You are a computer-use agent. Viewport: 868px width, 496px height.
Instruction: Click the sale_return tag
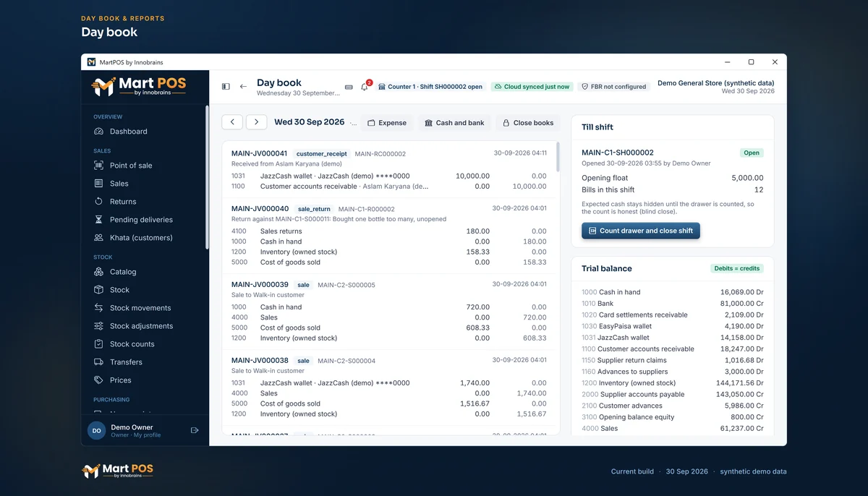pyautogui.click(x=314, y=209)
